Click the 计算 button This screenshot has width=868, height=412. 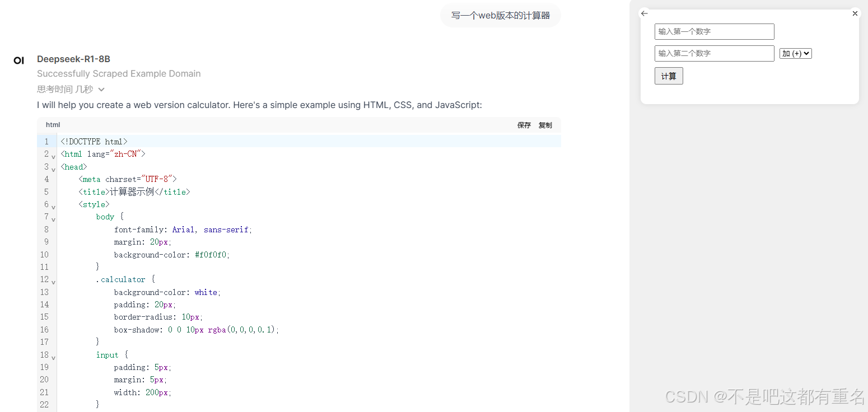click(669, 76)
